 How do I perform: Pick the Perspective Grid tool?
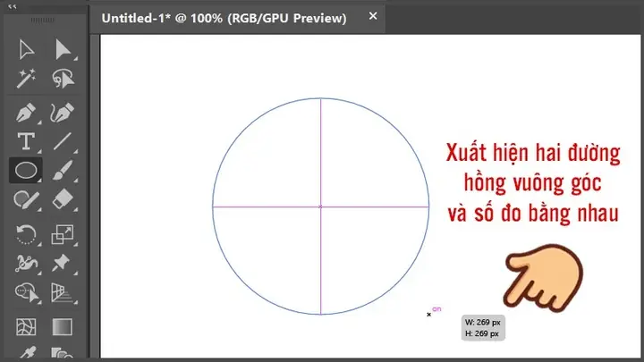coord(62,292)
